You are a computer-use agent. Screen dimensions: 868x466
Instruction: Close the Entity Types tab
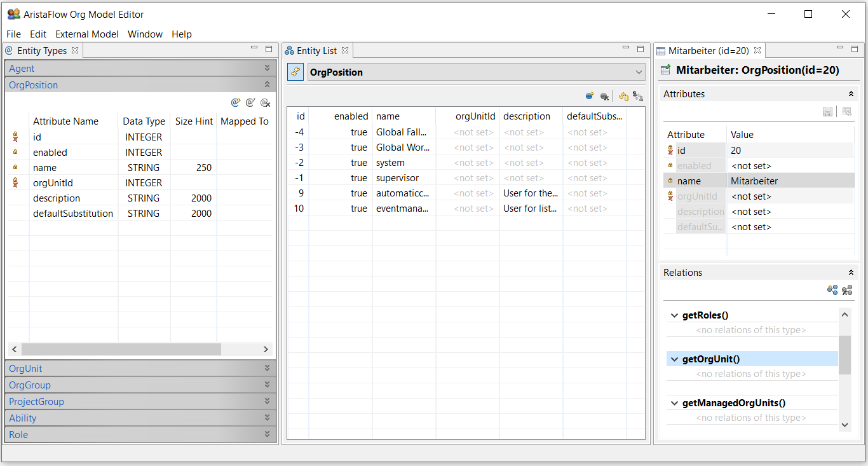coord(74,50)
